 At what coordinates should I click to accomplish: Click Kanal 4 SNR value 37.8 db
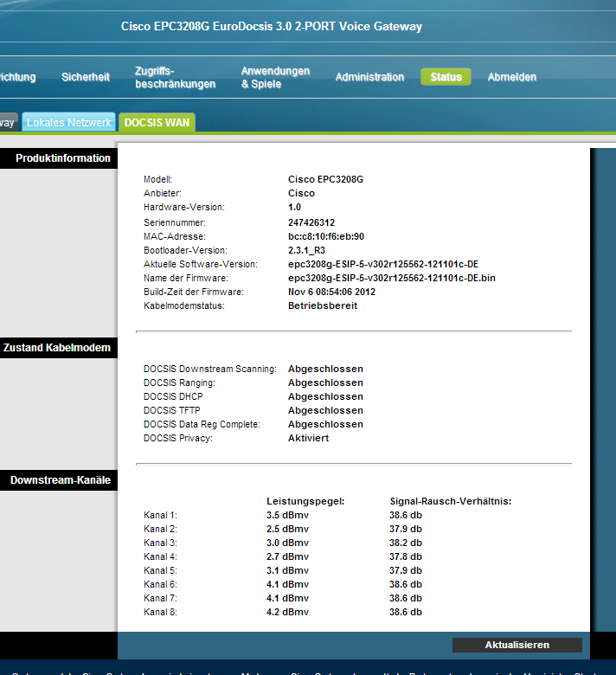[x=406, y=556]
